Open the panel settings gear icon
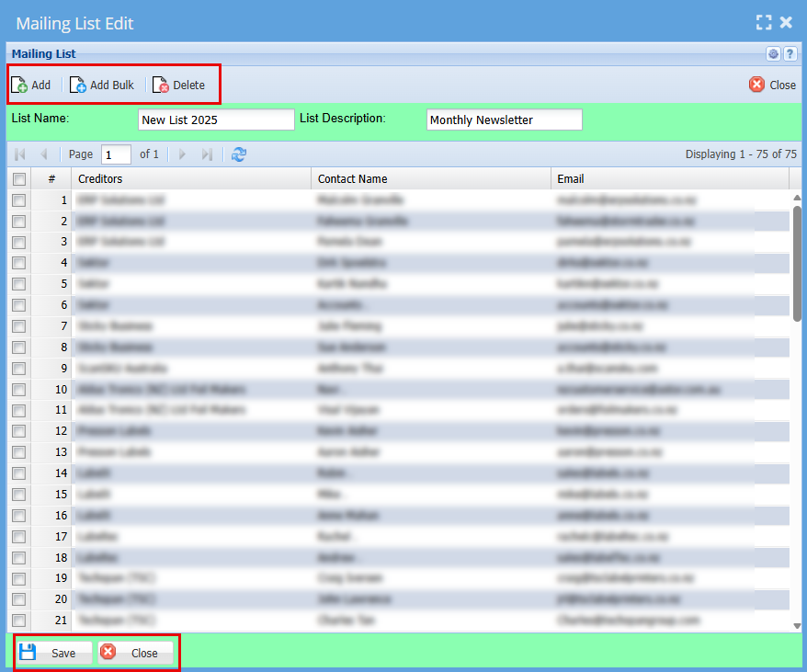 point(773,53)
